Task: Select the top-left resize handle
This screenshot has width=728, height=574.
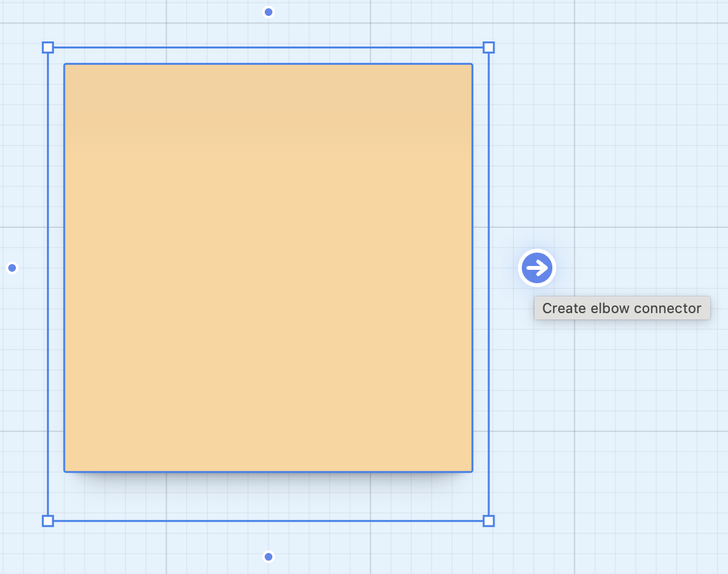Action: pyautogui.click(x=48, y=47)
